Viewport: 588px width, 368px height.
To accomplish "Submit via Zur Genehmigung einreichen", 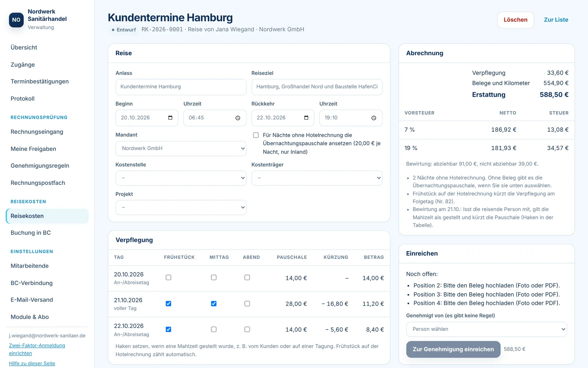I will 453,349.
